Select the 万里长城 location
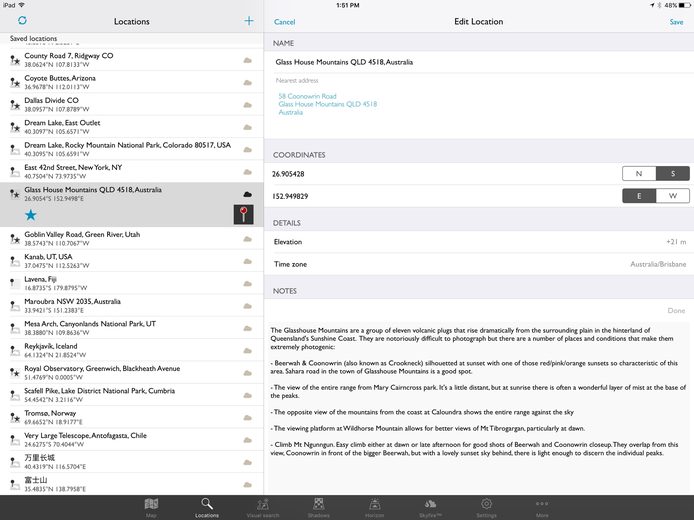694x520 pixels. coord(131,462)
